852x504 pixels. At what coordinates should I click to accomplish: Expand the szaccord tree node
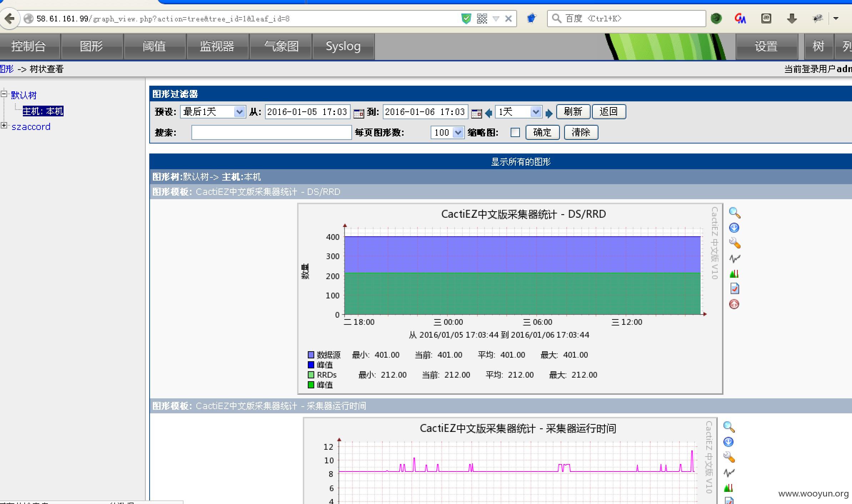coord(4,125)
